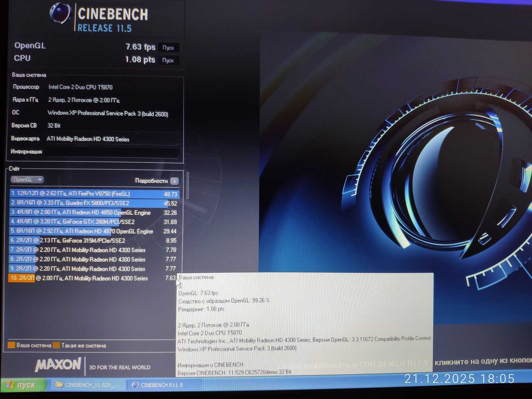
Task: Click the Intel Core 2 Duo CPU T5870 value
Action: point(80,87)
